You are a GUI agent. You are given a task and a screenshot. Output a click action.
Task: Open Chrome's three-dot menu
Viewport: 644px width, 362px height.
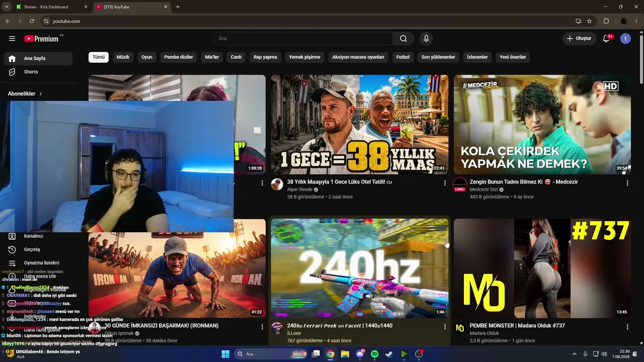637,21
